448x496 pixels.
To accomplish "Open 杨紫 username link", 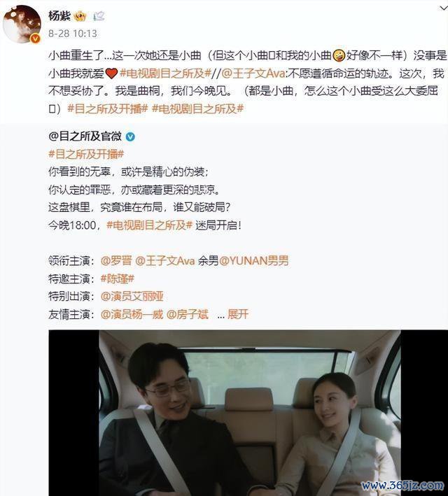I will click(59, 15).
